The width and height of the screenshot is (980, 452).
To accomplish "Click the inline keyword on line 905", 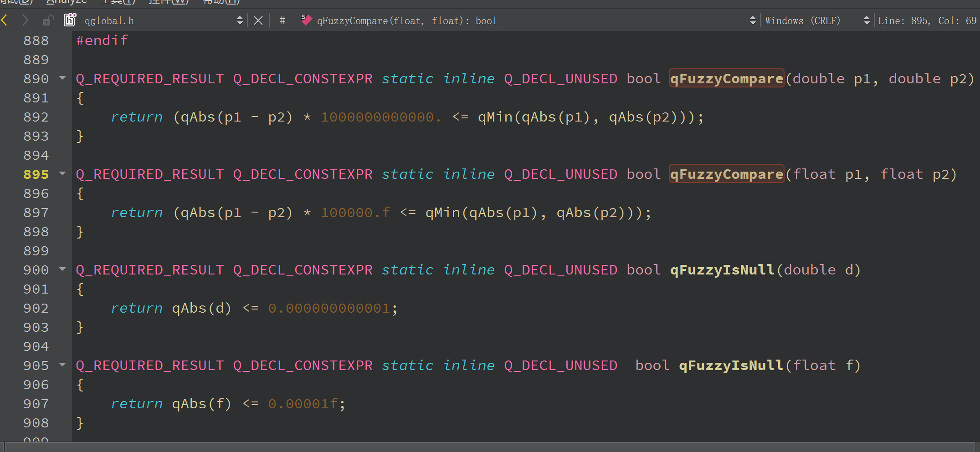I will pyautogui.click(x=469, y=366).
